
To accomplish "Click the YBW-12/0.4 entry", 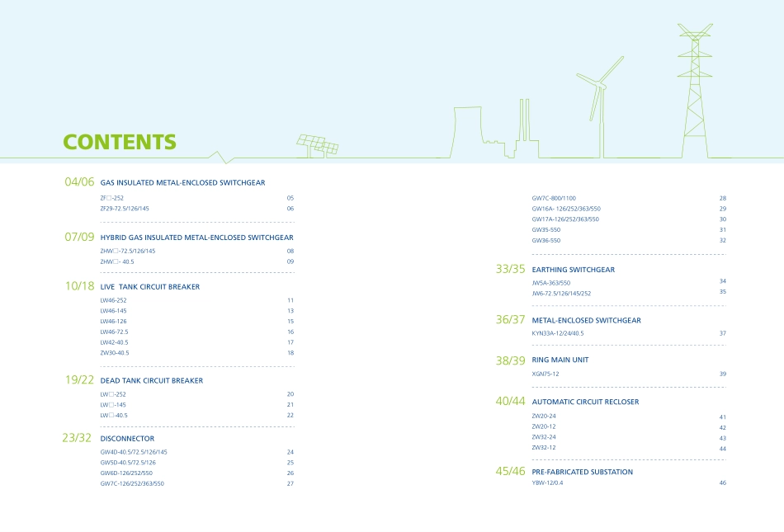I will 547,483.
